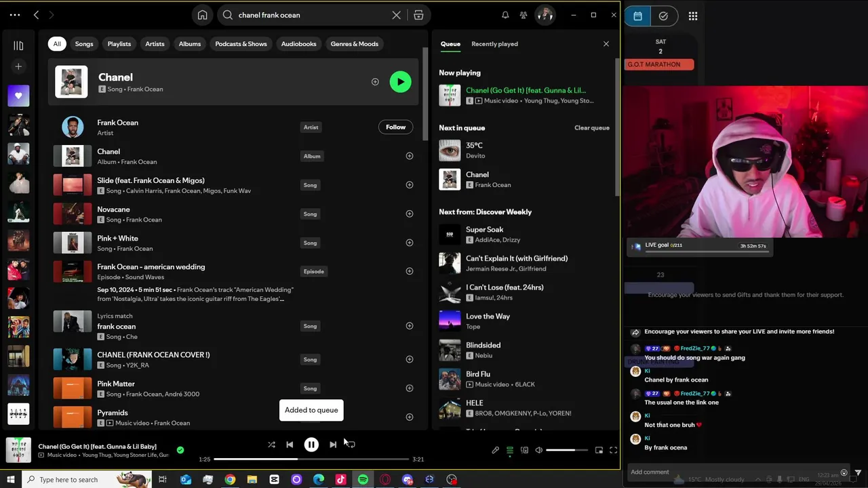Image resolution: width=868 pixels, height=488 pixels.
Task: Close the Queue panel
Action: click(x=606, y=44)
